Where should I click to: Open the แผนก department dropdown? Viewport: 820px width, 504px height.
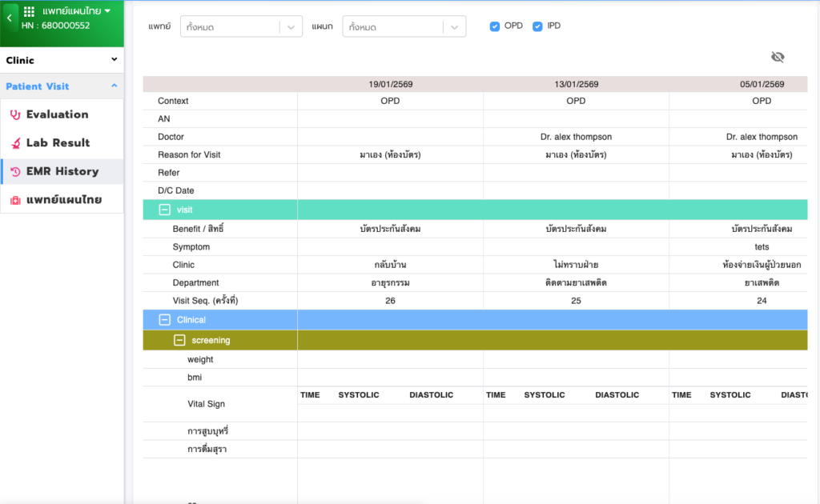[404, 27]
